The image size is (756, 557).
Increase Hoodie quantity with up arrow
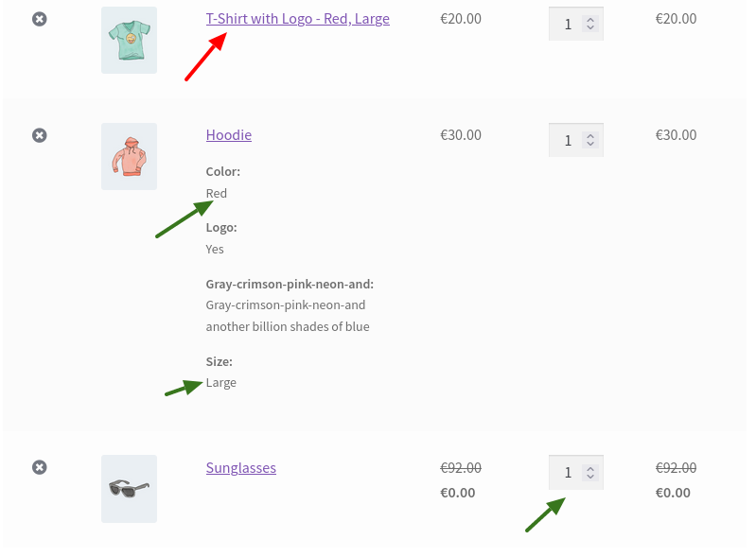click(x=590, y=136)
